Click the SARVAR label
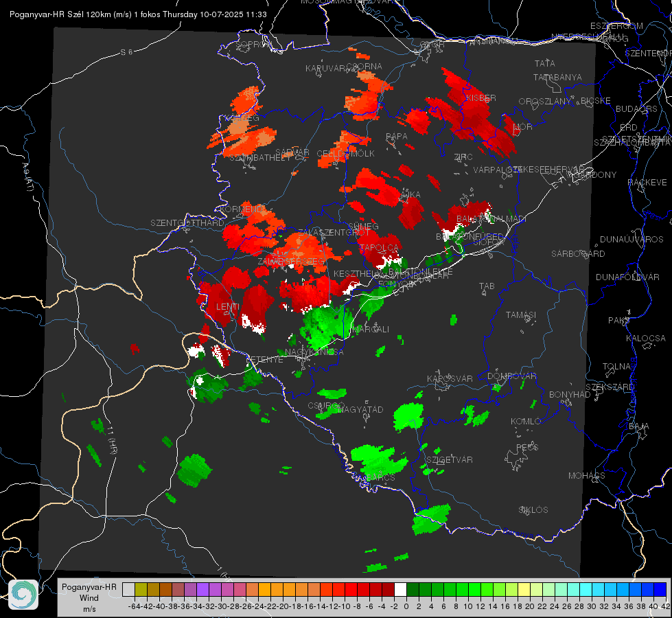 coord(292,152)
